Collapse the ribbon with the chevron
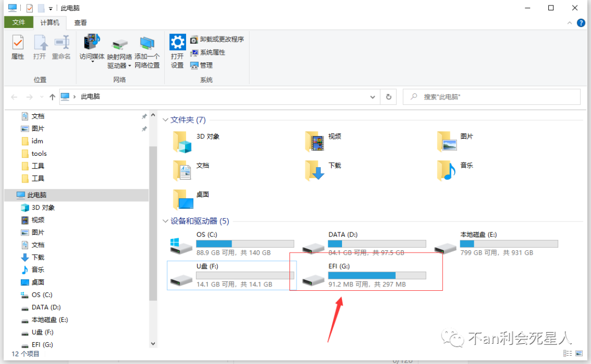This screenshot has width=591, height=364. [x=570, y=23]
